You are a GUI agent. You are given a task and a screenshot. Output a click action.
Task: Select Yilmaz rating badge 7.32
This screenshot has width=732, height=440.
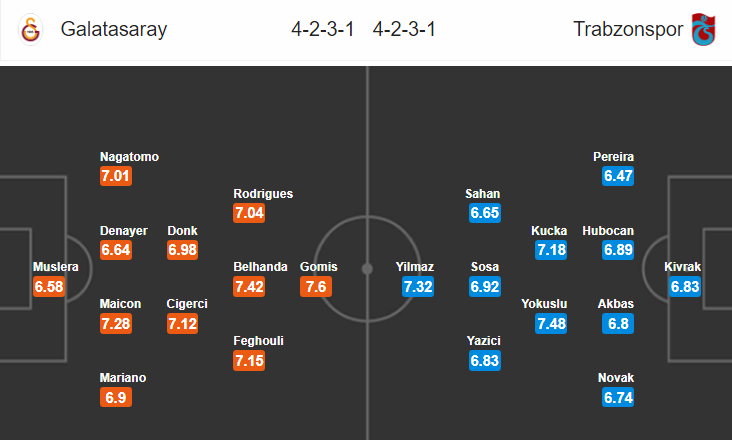point(418,286)
